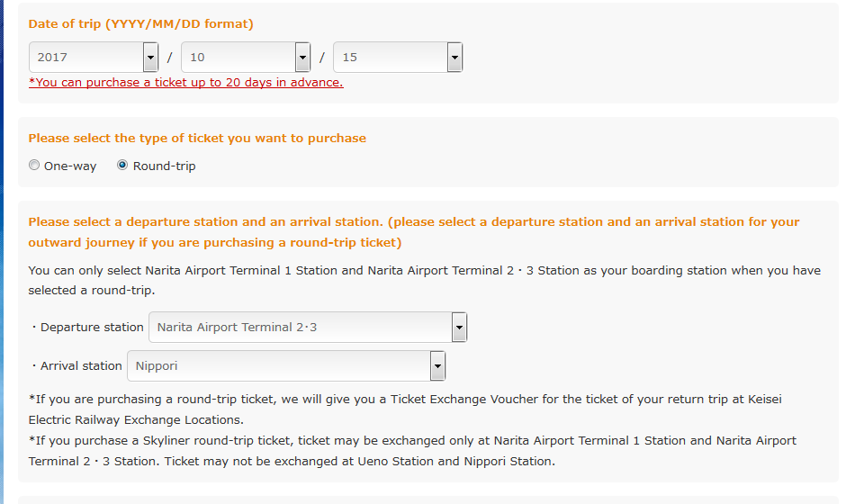Image resolution: width=846 pixels, height=504 pixels.
Task: Click the 'Arrival station' label
Action: pos(80,366)
